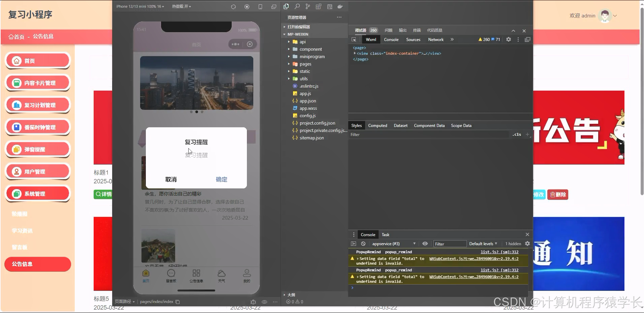
Task: Toggle the console sidebar panel icon
Action: click(353, 244)
